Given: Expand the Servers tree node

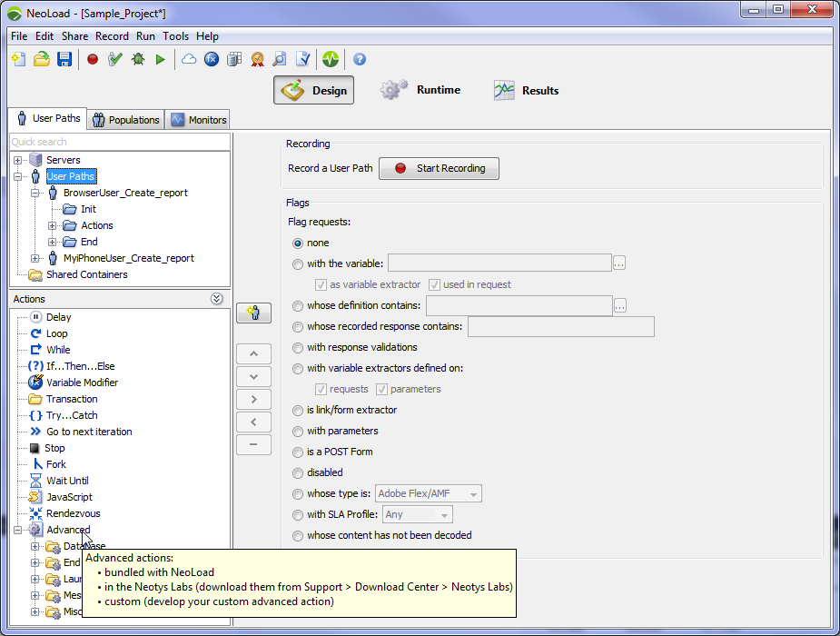Looking at the screenshot, I should (18, 160).
